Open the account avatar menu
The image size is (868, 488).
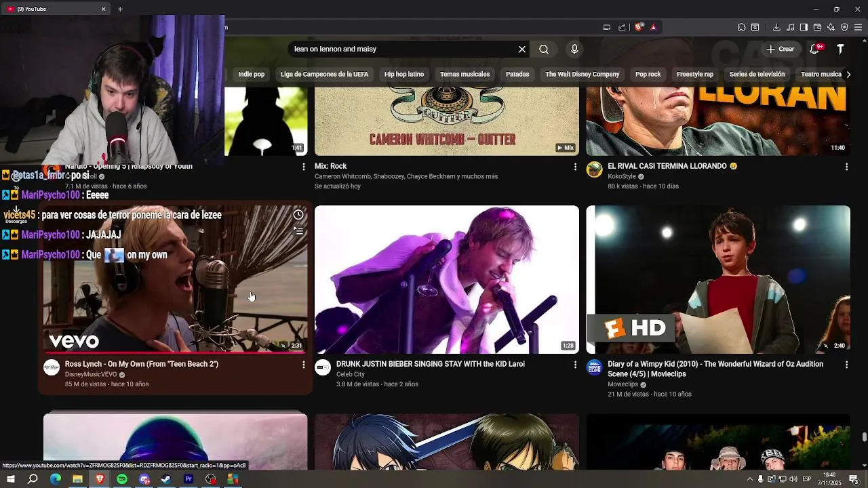tap(840, 49)
